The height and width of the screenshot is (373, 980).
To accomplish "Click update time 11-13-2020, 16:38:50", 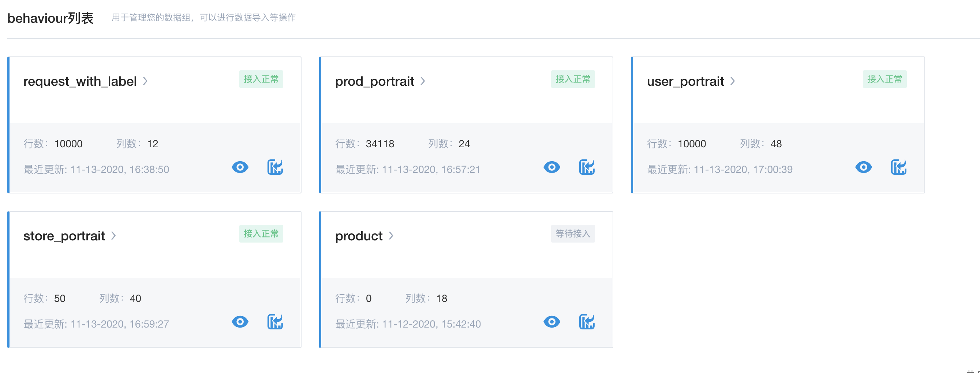I will click(x=119, y=169).
